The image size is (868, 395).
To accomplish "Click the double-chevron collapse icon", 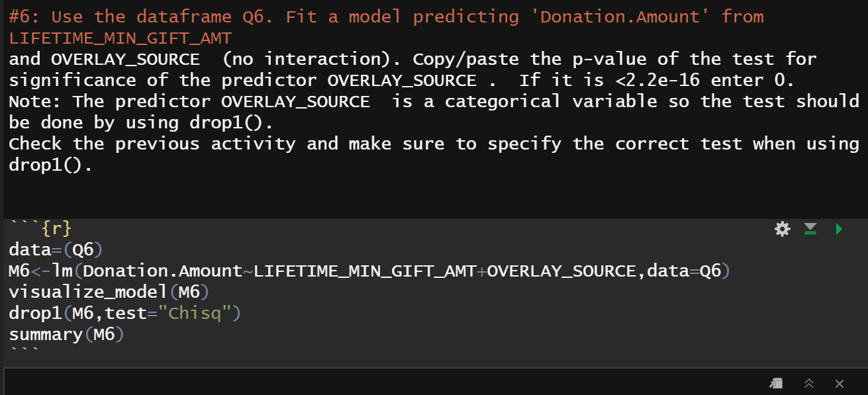I will pos(809,383).
